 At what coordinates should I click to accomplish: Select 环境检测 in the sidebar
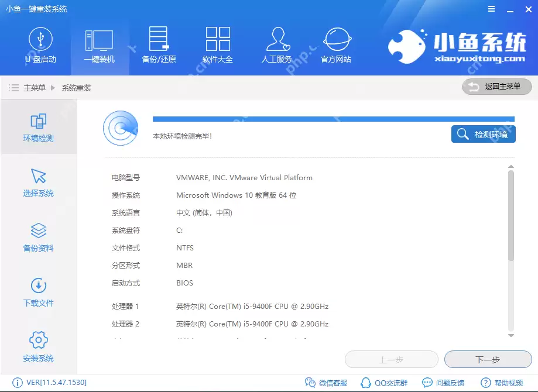click(x=38, y=127)
